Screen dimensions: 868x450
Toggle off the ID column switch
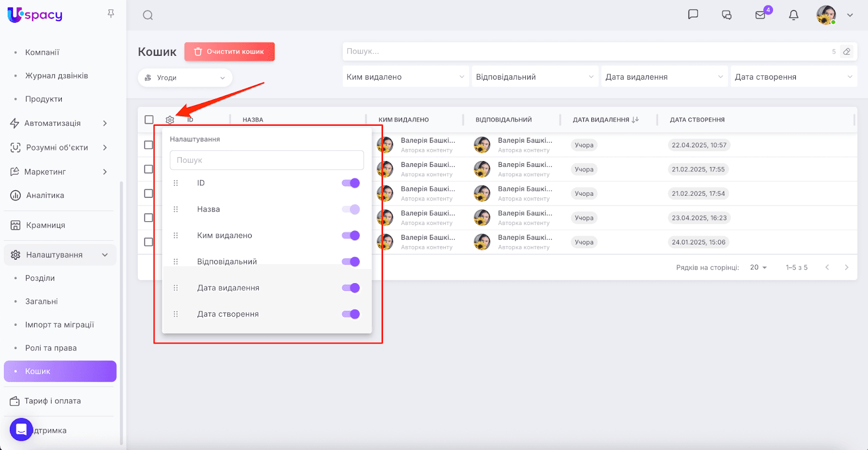(x=351, y=183)
